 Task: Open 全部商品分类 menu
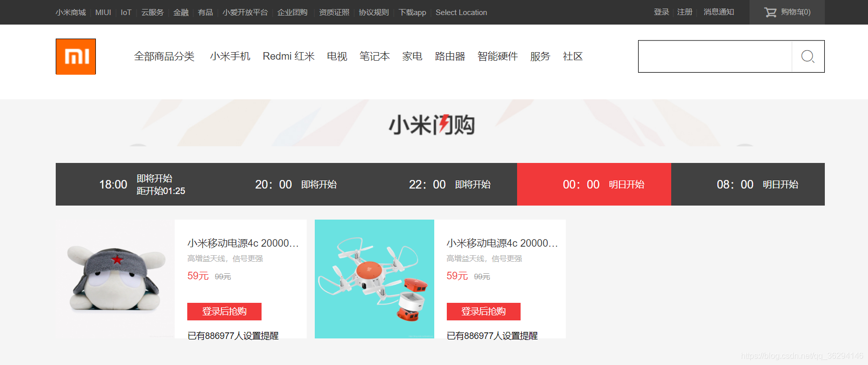[164, 56]
